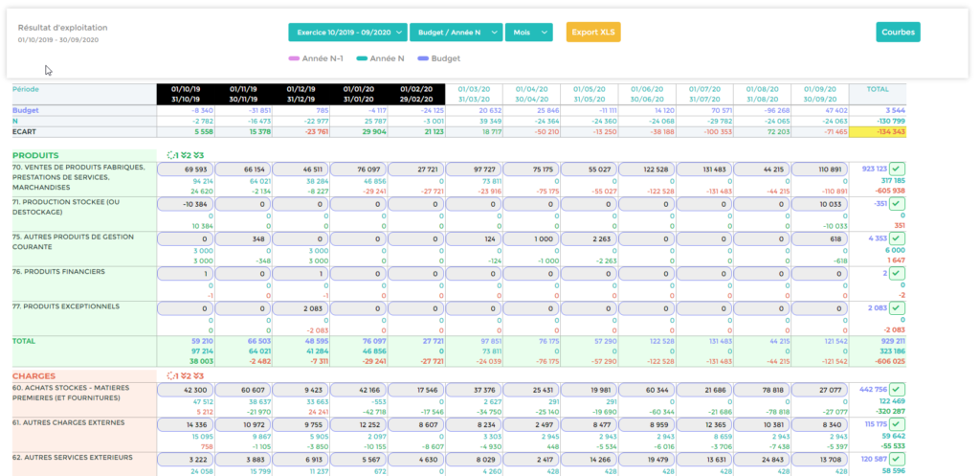Toggle the check for row 70 Ventes de produits
Screen dimensions: 980x476
(898, 169)
